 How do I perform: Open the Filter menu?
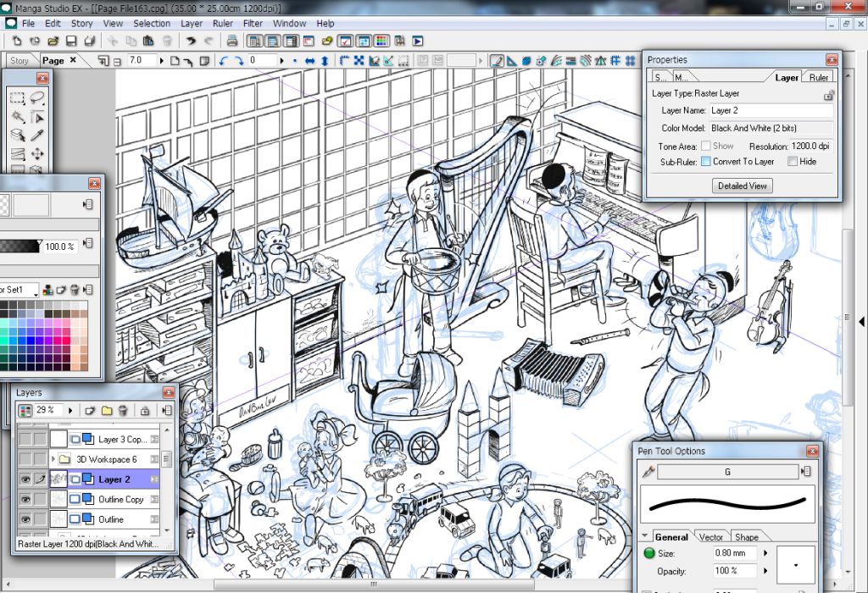pos(253,23)
